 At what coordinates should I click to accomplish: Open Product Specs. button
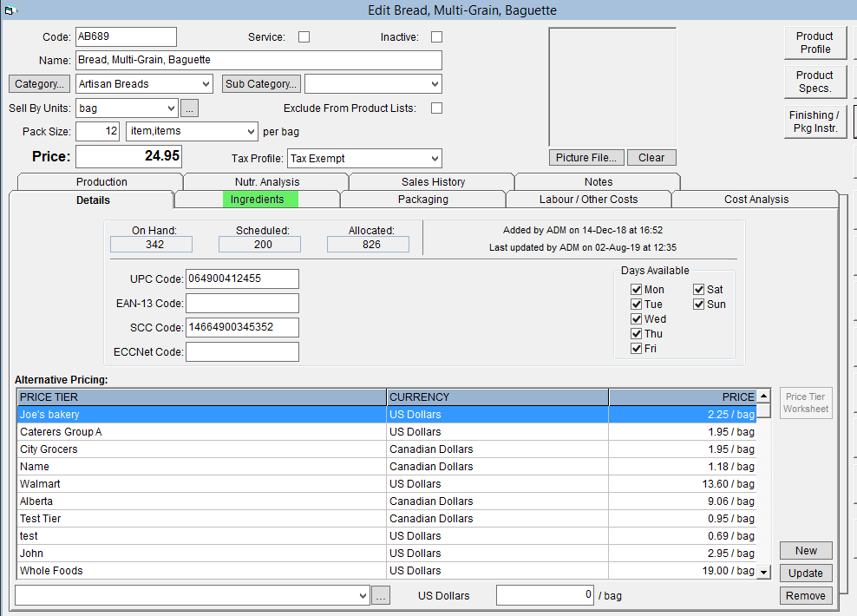point(814,82)
